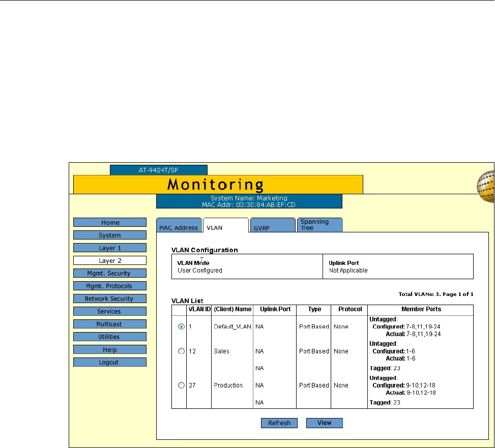The height and width of the screenshot is (448, 495).
Task: Click the VLAN ID 27 cell
Action: (192, 385)
